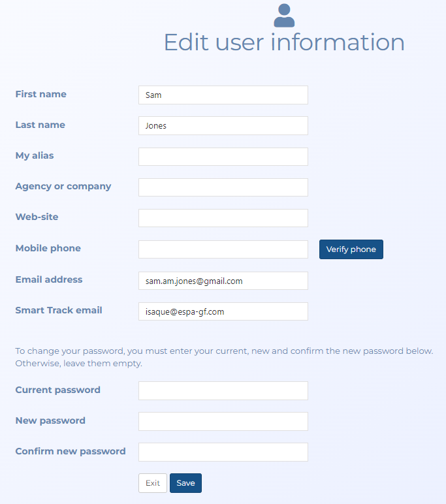Click the password change instruction paragraph
The width and height of the screenshot is (446, 504).
point(223,356)
